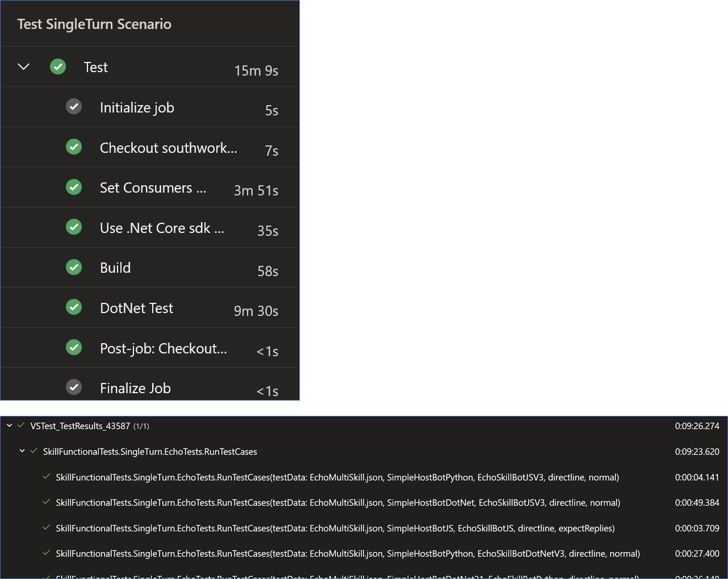Viewport: 728px width, 579px height.
Task: Click the success icon beside Use .Net Core sdk
Action: 74,226
